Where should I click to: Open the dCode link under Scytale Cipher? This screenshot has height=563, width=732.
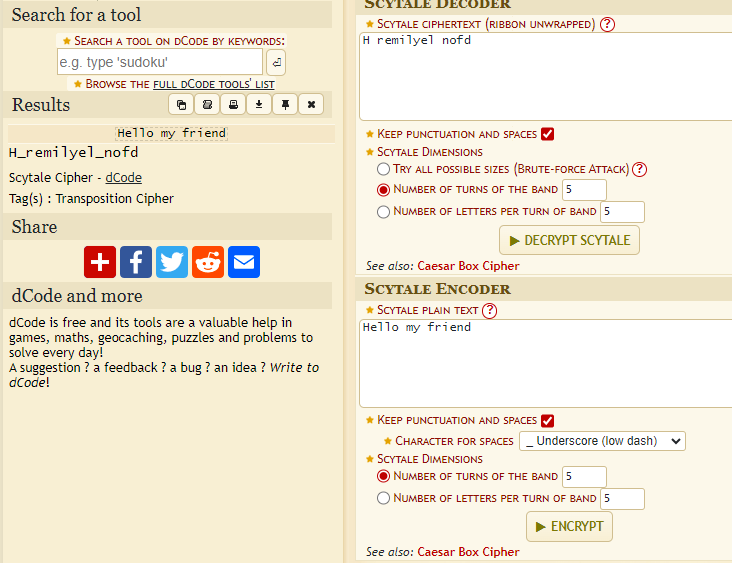pos(123,177)
